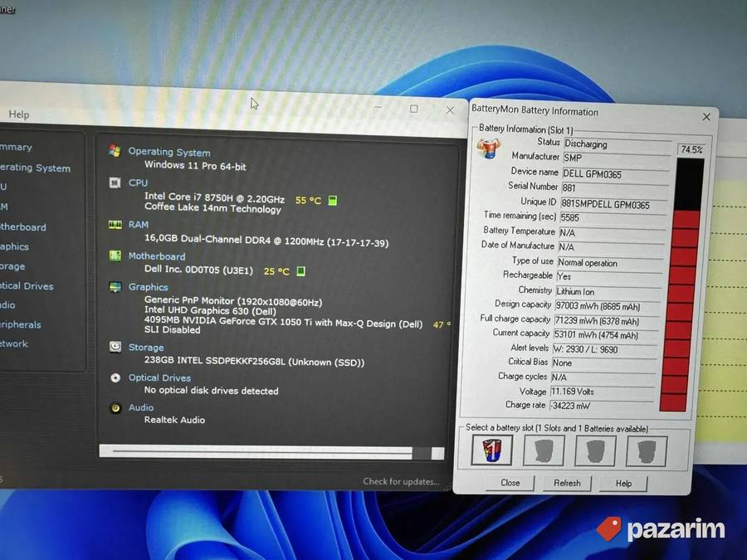The width and height of the screenshot is (747, 560).
Task: Click NVIDIA GeForce GTX 1050 Ti line
Action: point(284,322)
